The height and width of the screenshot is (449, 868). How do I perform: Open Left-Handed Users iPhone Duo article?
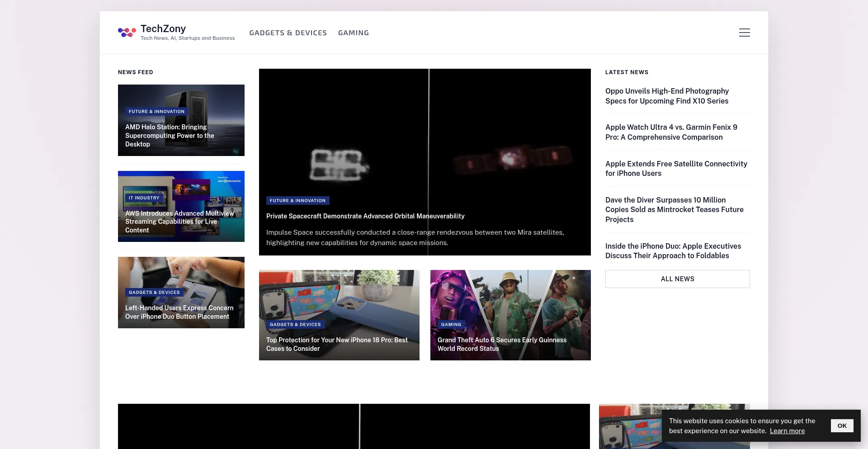click(179, 312)
